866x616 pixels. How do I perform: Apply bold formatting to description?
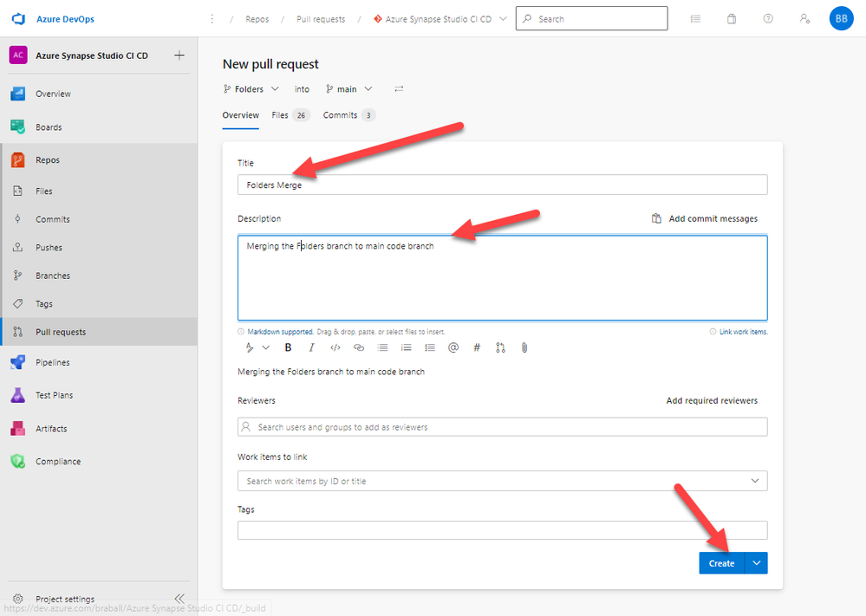(x=288, y=347)
